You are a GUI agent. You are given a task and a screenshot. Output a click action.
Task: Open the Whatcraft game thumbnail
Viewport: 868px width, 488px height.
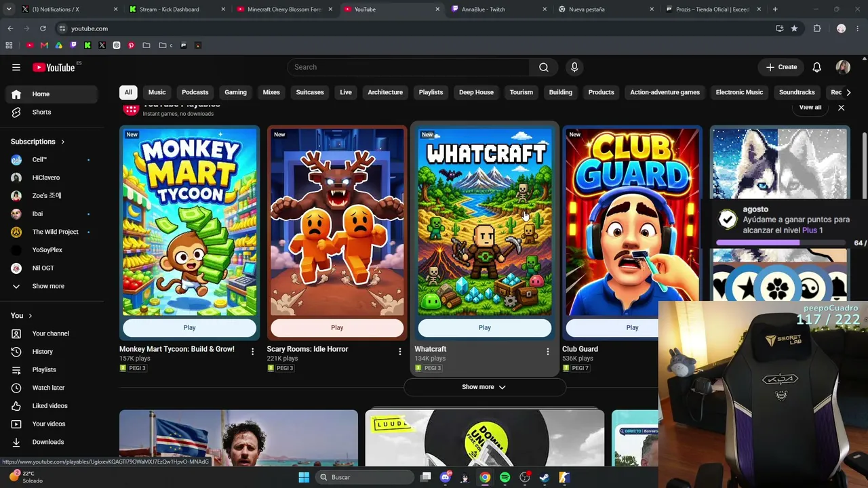(484, 222)
